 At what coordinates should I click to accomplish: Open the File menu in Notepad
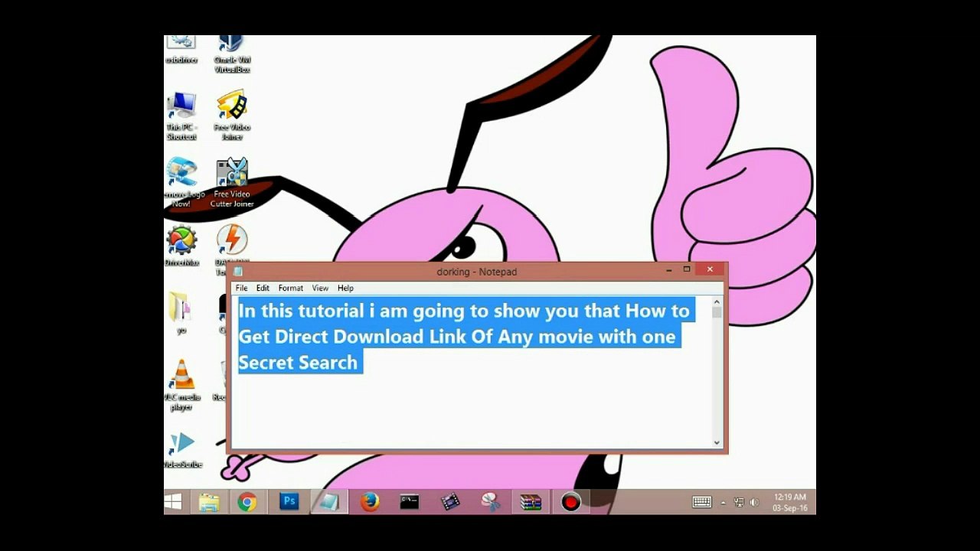[241, 289]
